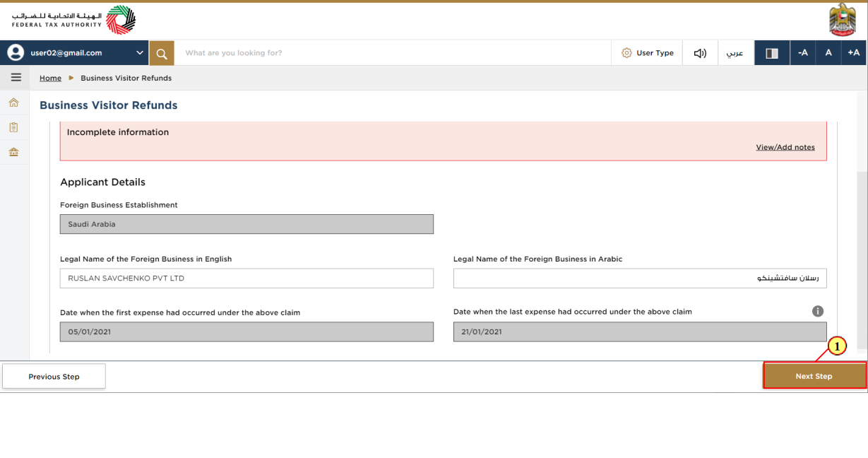Click the info icon near last expense date
Viewport: 868px width, 458px height.
[x=818, y=311]
